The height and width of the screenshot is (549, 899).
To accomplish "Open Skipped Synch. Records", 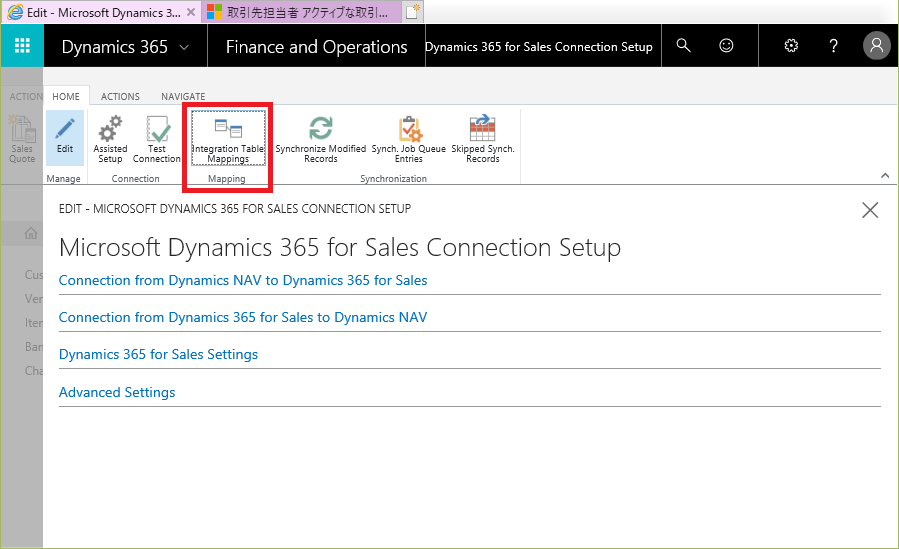I will point(483,139).
